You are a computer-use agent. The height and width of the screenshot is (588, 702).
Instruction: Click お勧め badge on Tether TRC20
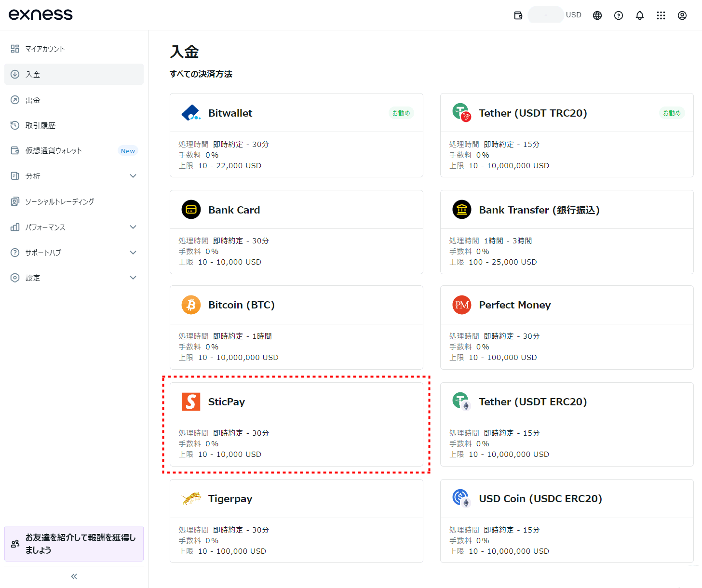[x=672, y=113]
